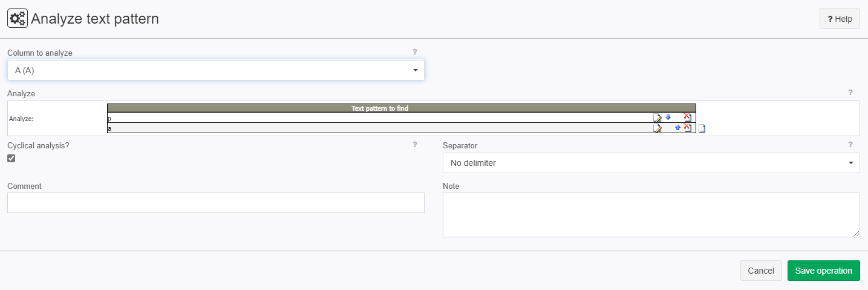Screen dimensions: 868x290
Task: Open the Column to analyze dropdown
Action: pos(216,70)
